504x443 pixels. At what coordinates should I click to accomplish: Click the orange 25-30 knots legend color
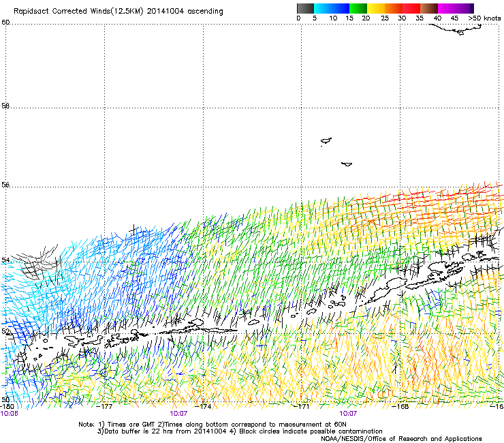[x=394, y=8]
